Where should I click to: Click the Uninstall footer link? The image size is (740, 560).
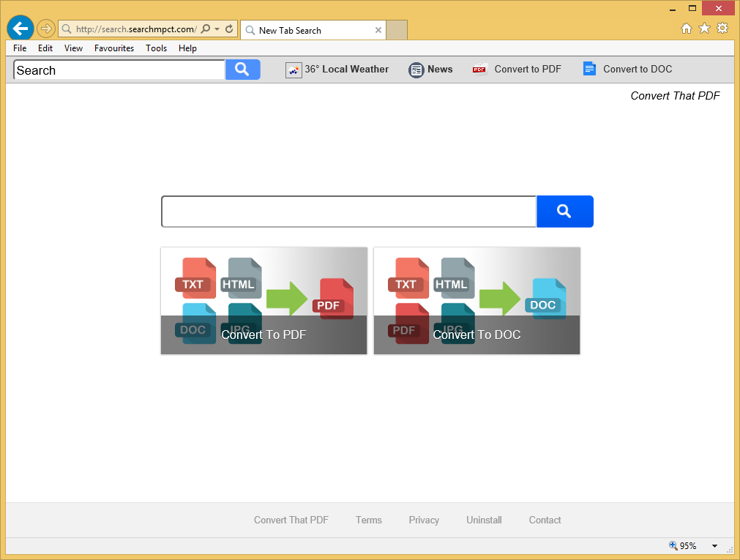coord(484,520)
